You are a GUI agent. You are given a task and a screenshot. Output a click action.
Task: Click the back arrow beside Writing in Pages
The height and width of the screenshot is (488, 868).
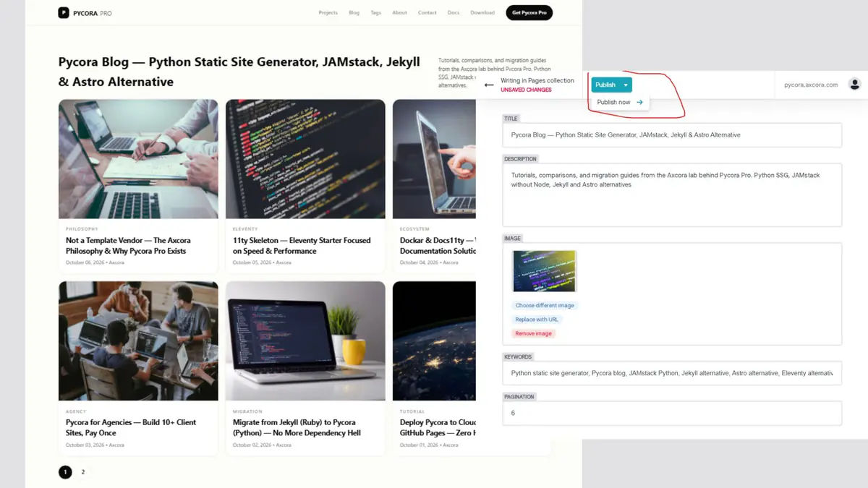(x=489, y=85)
